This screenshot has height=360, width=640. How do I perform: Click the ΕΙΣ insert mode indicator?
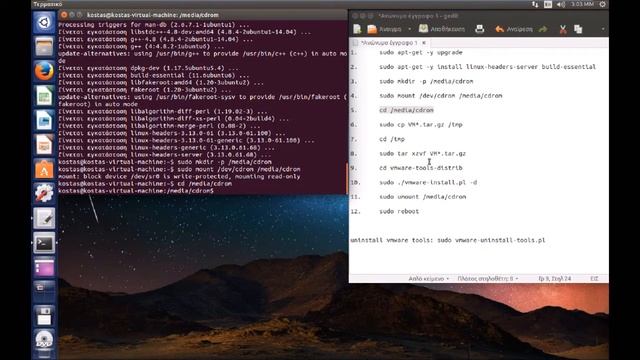tap(594, 278)
